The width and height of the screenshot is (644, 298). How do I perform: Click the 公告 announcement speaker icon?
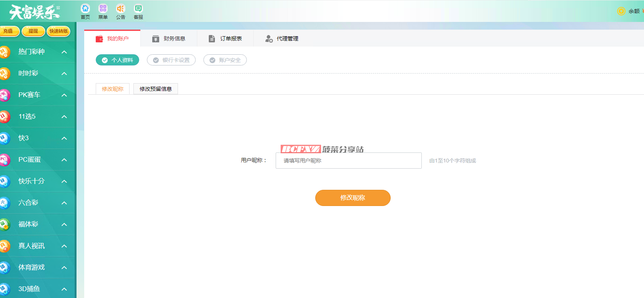121,8
